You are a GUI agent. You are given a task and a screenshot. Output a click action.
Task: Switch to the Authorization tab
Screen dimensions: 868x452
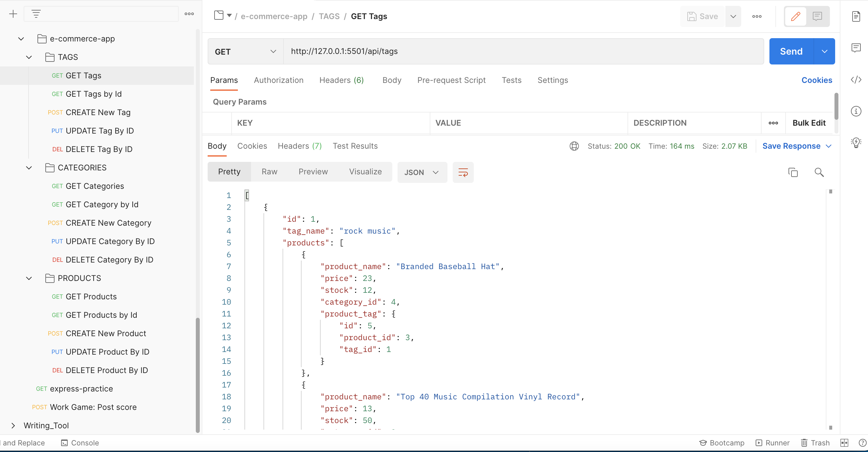click(279, 80)
